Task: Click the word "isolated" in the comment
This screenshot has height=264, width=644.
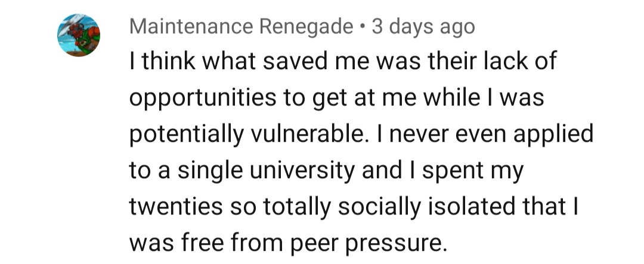Action: pyautogui.click(x=459, y=207)
